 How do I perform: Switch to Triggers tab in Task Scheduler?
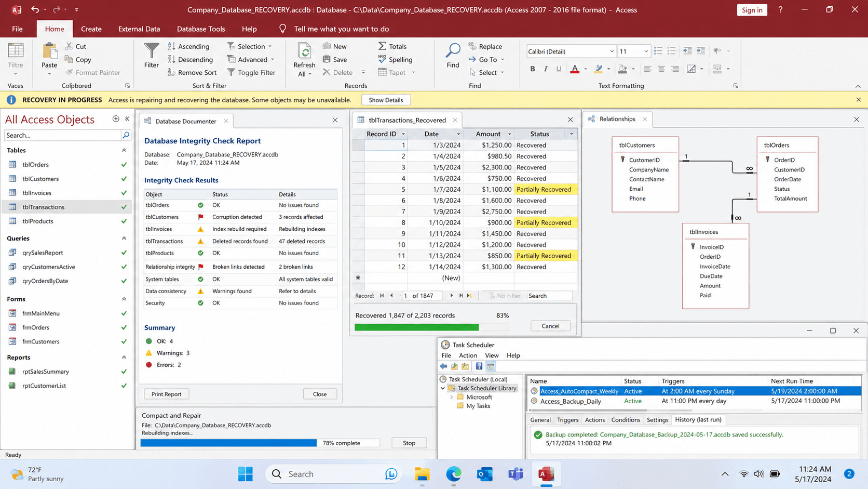(567, 420)
